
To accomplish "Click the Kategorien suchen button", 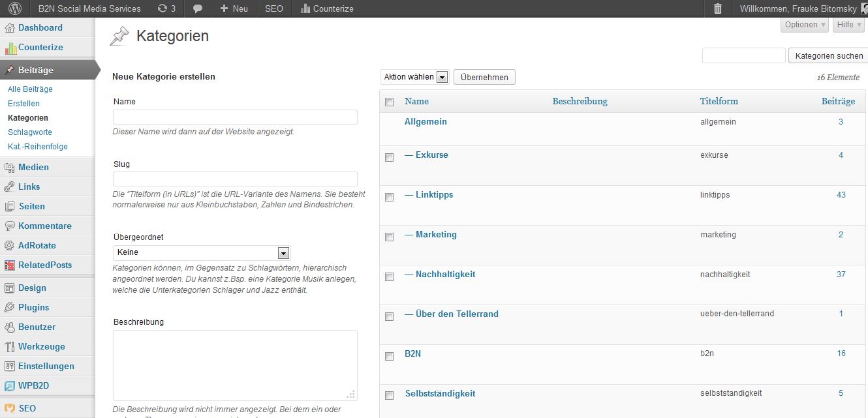I will click(x=828, y=56).
